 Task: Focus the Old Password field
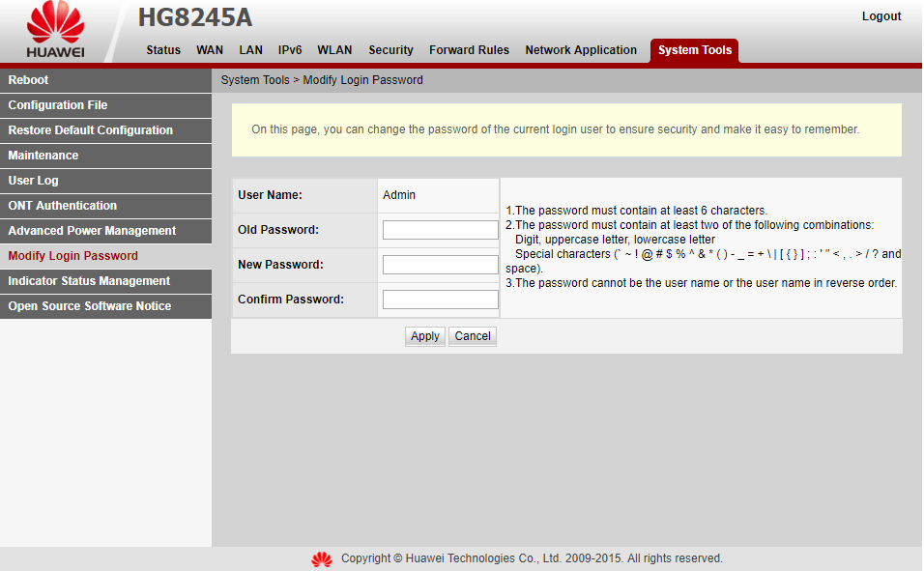click(x=440, y=230)
